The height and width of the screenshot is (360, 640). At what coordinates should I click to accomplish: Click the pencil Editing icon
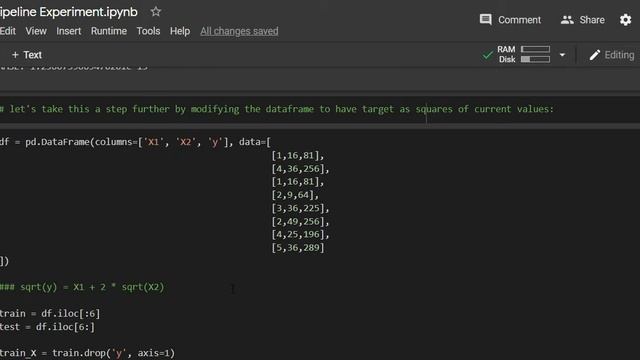pyautogui.click(x=595, y=55)
